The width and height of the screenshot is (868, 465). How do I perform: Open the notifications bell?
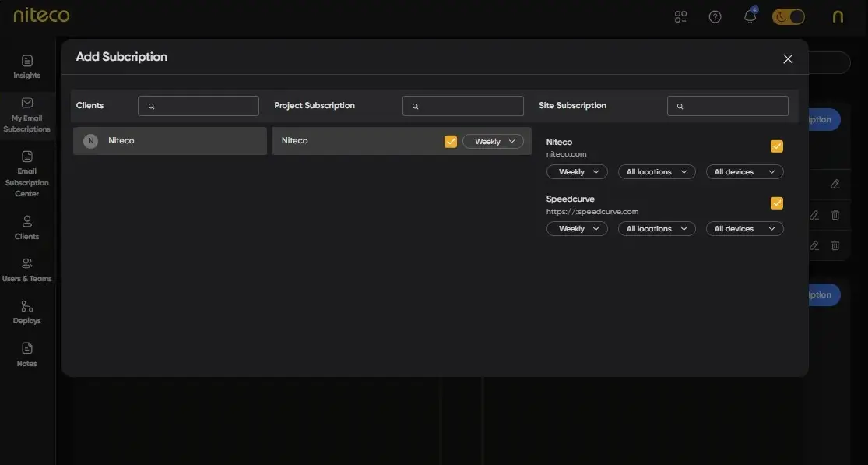tap(750, 16)
